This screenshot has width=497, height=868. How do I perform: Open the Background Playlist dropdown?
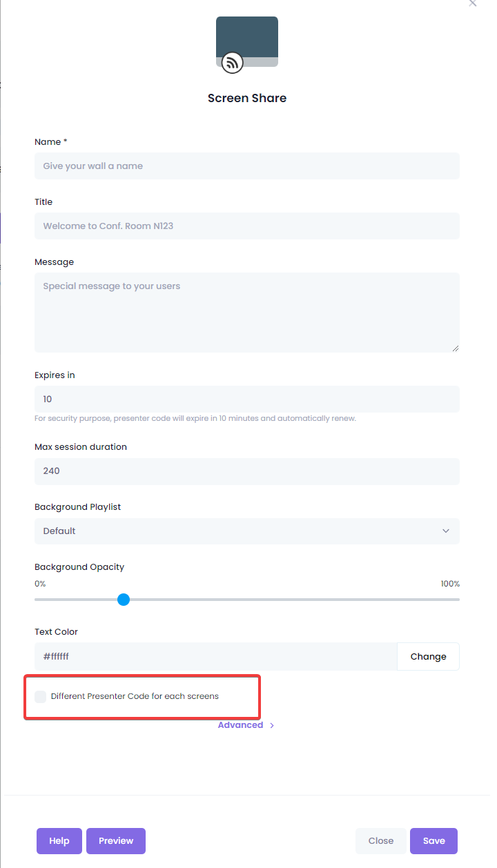click(x=247, y=531)
